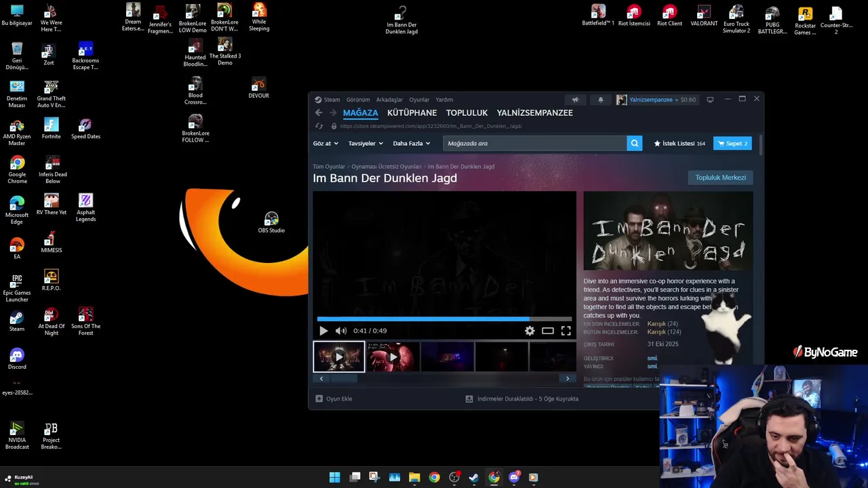
Task: Open the Steam menu
Action: tap(327, 100)
